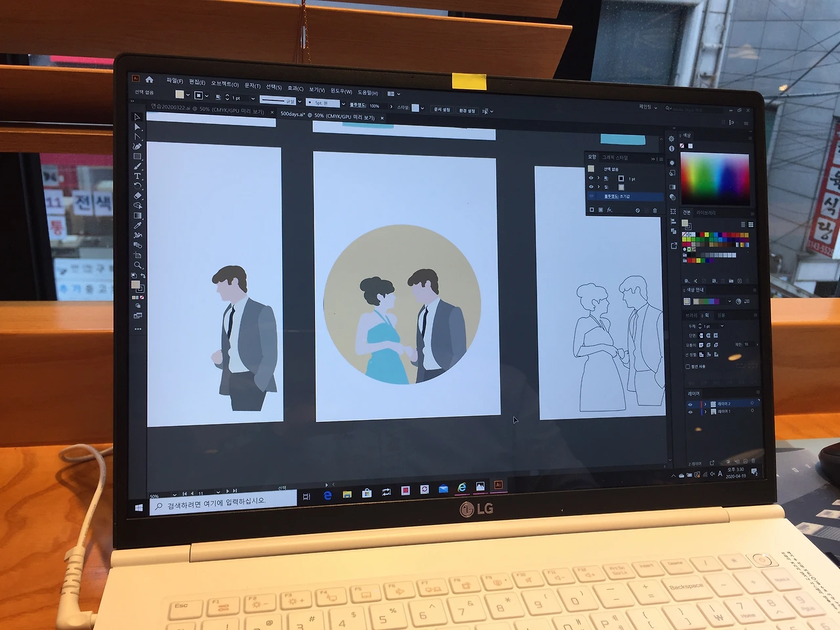Select round join option in Stroke panel
This screenshot has width=840, height=630.
click(x=709, y=345)
